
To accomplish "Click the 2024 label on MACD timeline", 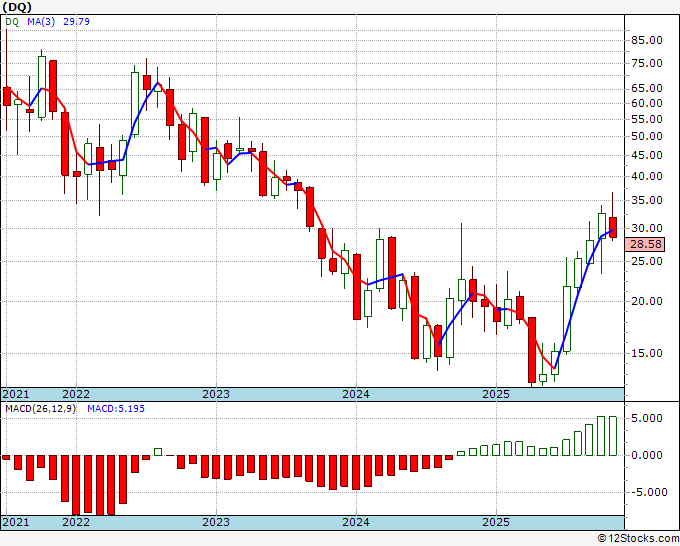I will click(356, 522).
